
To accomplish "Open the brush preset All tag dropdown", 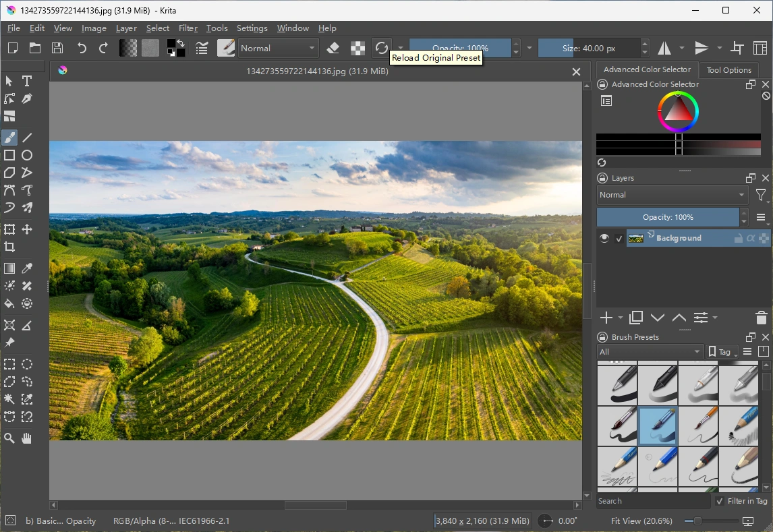I will [x=650, y=352].
